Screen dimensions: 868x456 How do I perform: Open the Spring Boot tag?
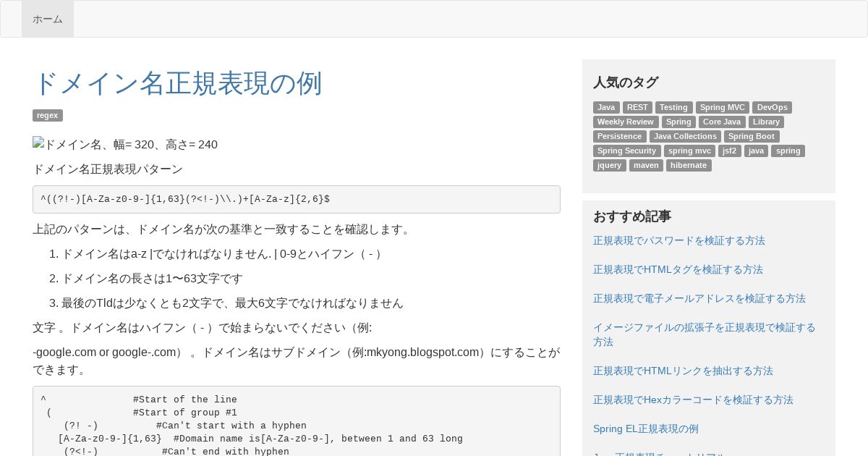[752, 136]
